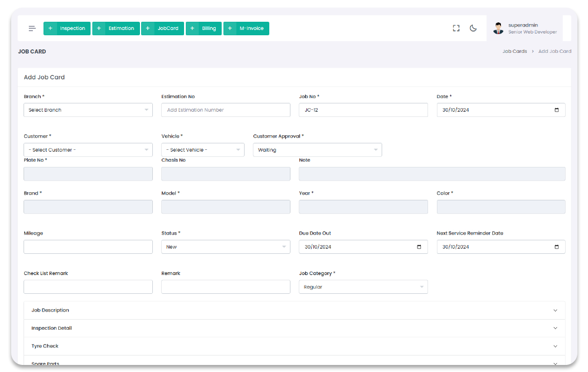Click the hamburger menu icon
The height and width of the screenshot is (372, 588).
pos(32,28)
